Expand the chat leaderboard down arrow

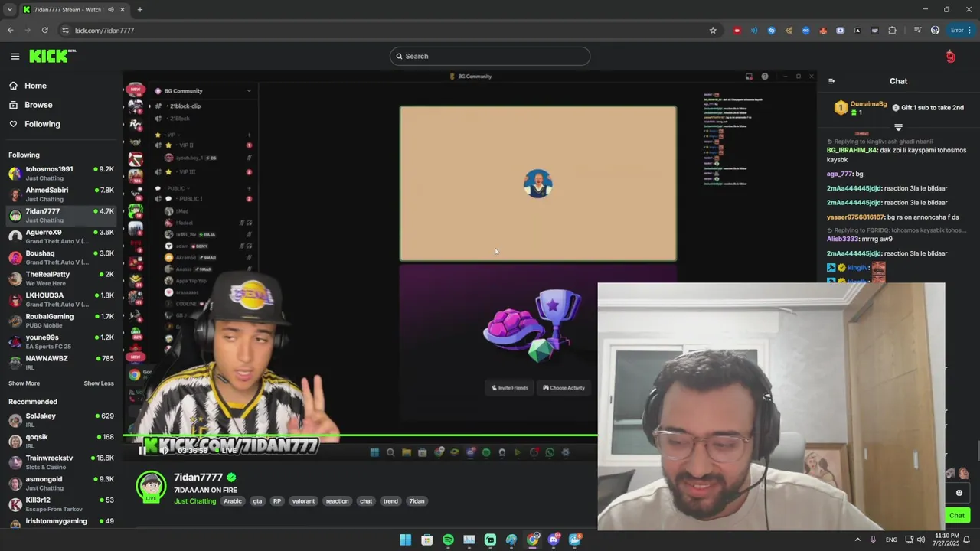pyautogui.click(x=898, y=127)
